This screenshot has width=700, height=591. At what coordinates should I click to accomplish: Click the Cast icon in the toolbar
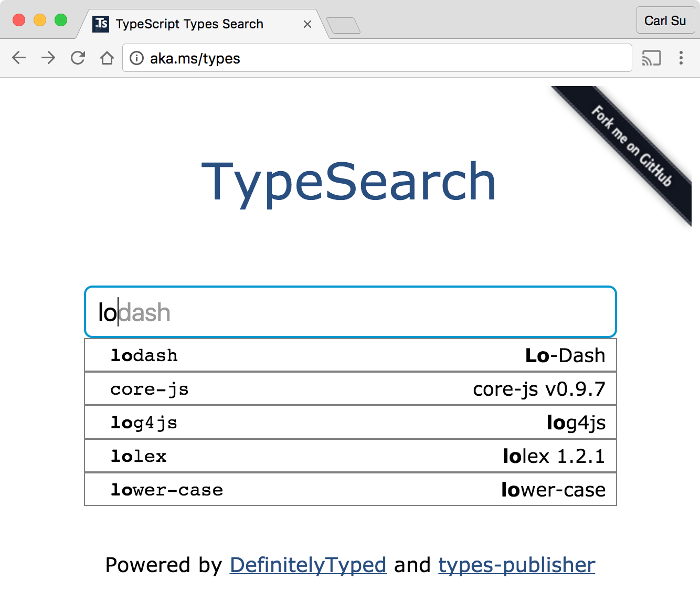(x=651, y=58)
